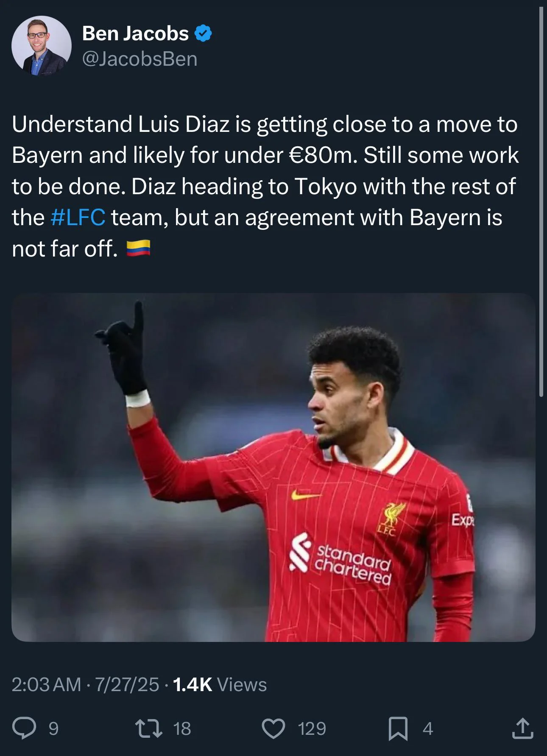This screenshot has height=756, width=547.
Task: Like the tweet with heart icon
Action: click(x=273, y=728)
